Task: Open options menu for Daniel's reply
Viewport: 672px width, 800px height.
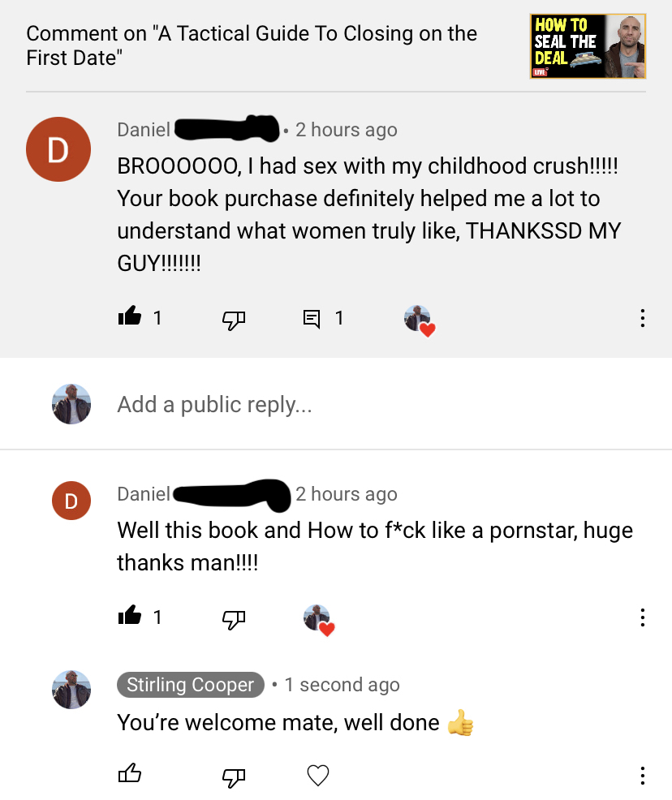Action: tap(643, 617)
